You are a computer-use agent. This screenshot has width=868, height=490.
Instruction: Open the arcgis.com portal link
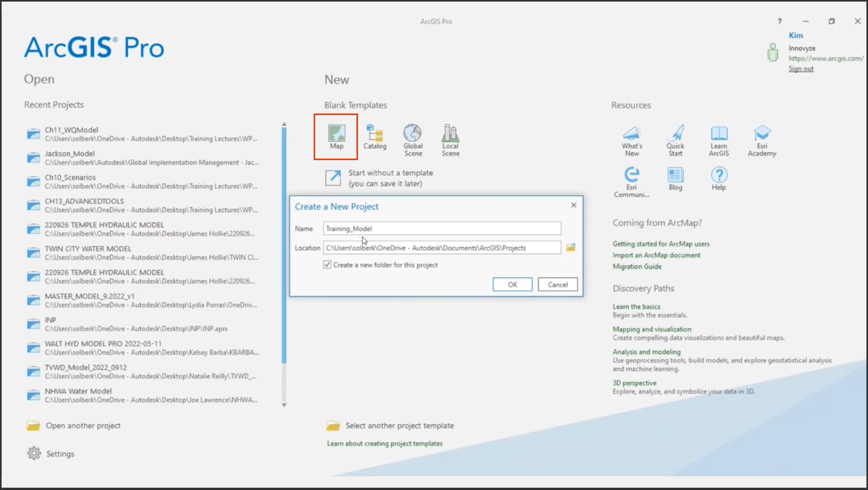click(x=826, y=58)
